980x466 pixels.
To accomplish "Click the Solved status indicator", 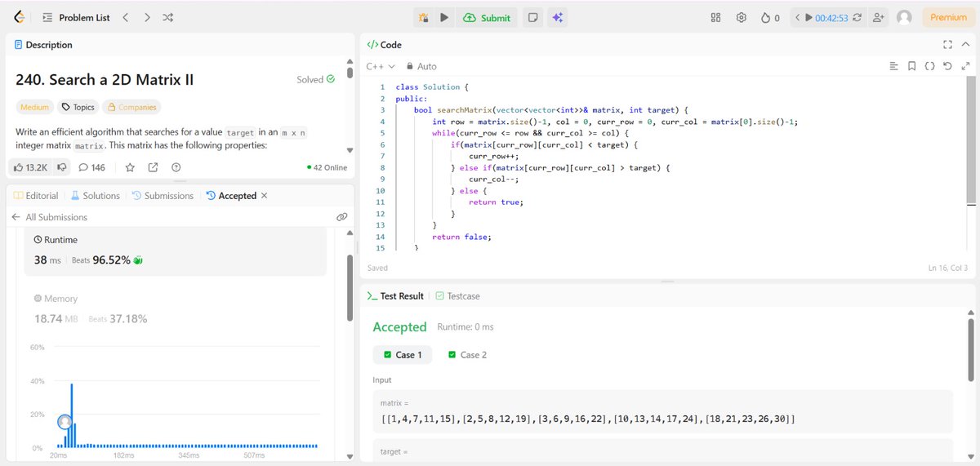I will pos(316,80).
